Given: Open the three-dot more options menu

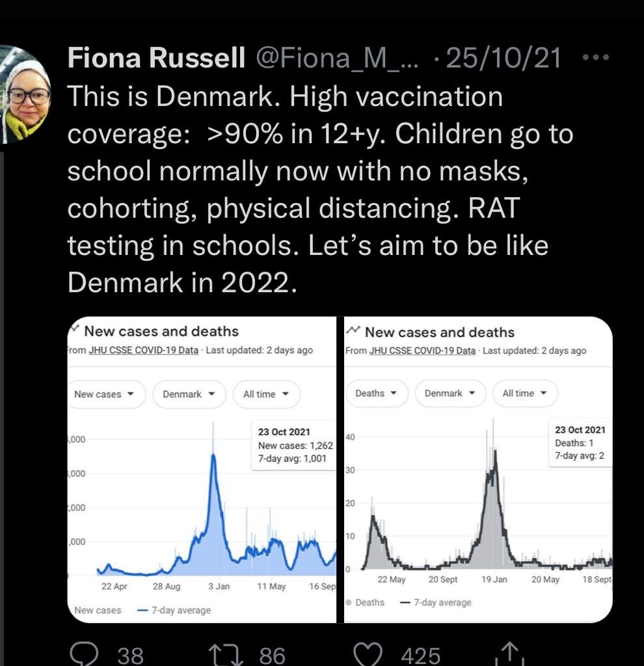Looking at the screenshot, I should point(596,57).
